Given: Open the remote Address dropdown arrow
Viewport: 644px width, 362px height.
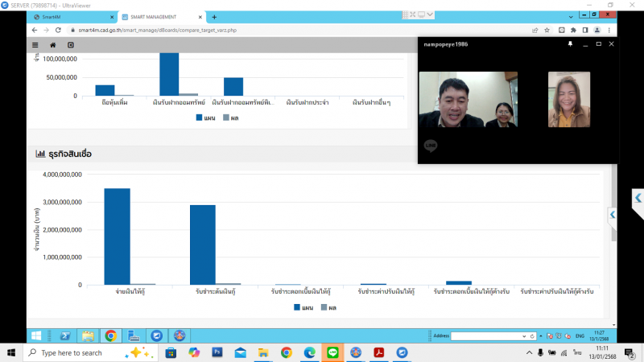Looking at the screenshot, I should click(x=524, y=336).
